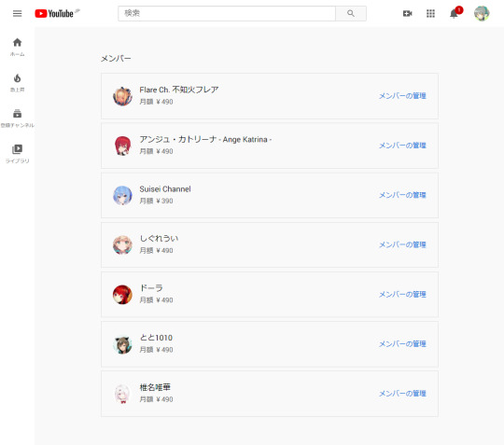Go to the YouTube logo home
Image resolution: width=504 pixels, height=445 pixels.
54,13
